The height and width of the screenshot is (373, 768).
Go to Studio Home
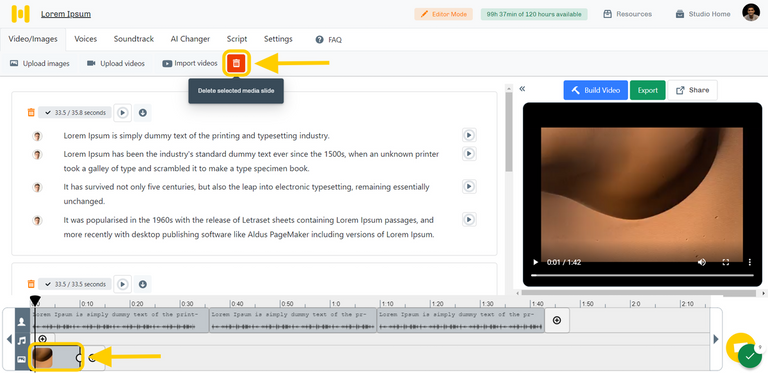pyautogui.click(x=702, y=14)
